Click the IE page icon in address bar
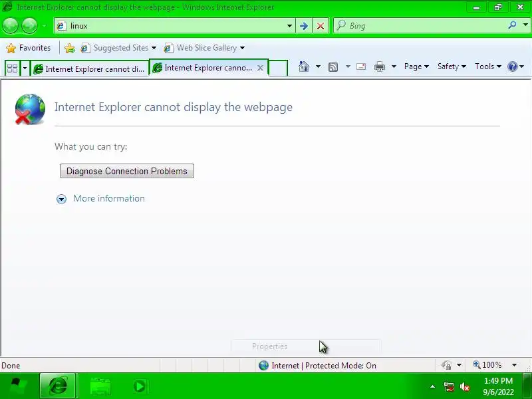Image resolution: width=532 pixels, height=399 pixels. (x=61, y=26)
